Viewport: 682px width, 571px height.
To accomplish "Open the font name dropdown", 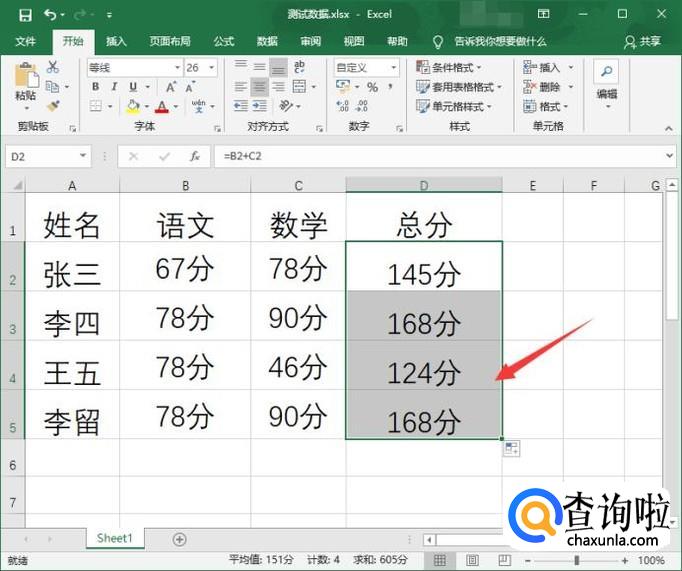I will pos(177,67).
